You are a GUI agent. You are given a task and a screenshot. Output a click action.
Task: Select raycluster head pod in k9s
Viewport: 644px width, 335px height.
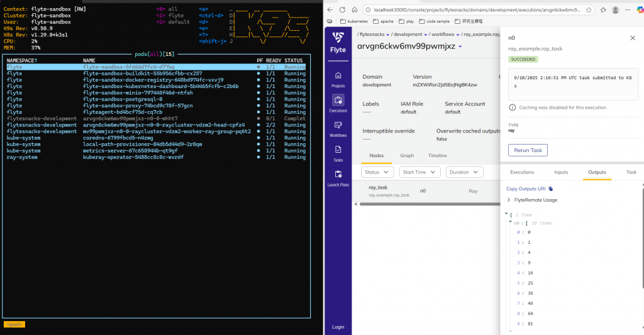click(x=156, y=125)
